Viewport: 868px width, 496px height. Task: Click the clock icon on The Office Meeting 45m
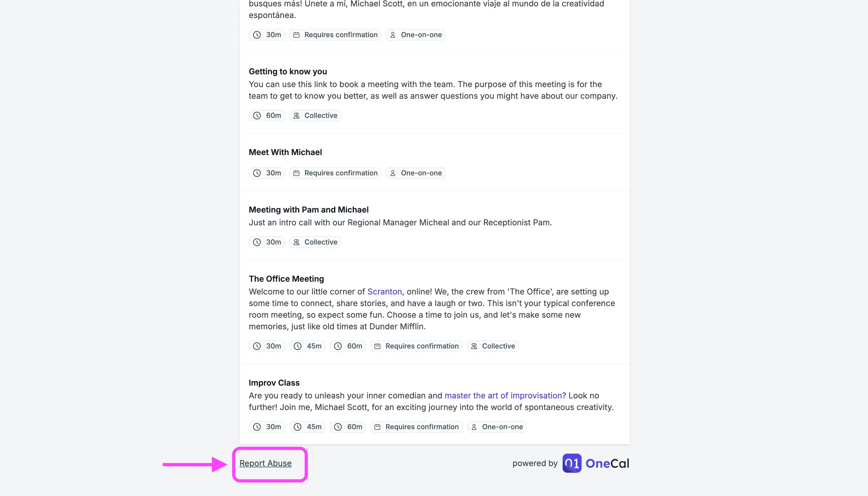pyautogui.click(x=297, y=346)
